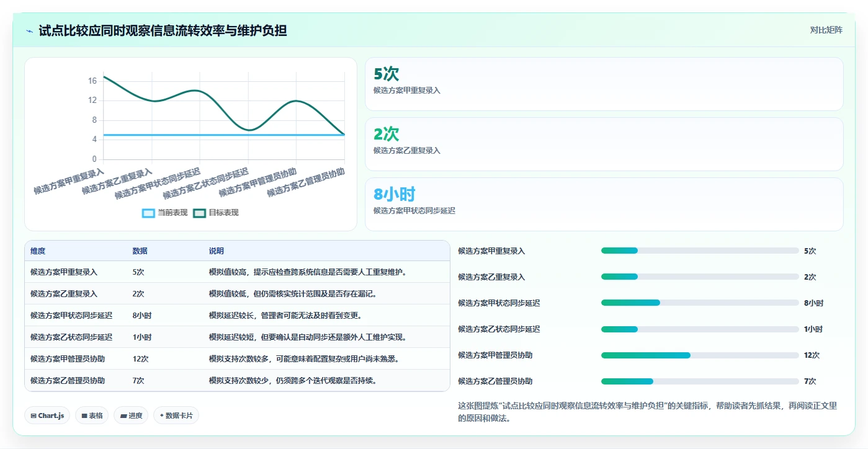Viewport: 868px width, 449px height.
Task: Click the 5次 data card
Action: coord(604,84)
